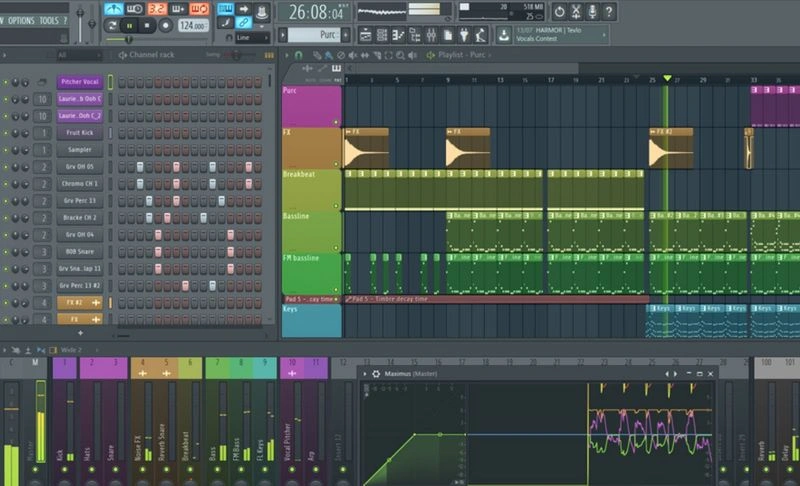Toggle the 3.2 countdown before recording

[157, 9]
